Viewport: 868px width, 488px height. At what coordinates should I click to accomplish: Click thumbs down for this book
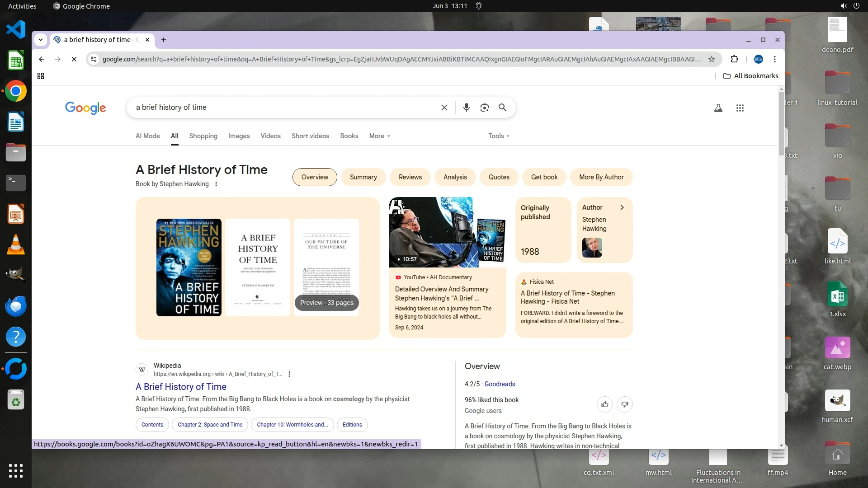coord(624,404)
